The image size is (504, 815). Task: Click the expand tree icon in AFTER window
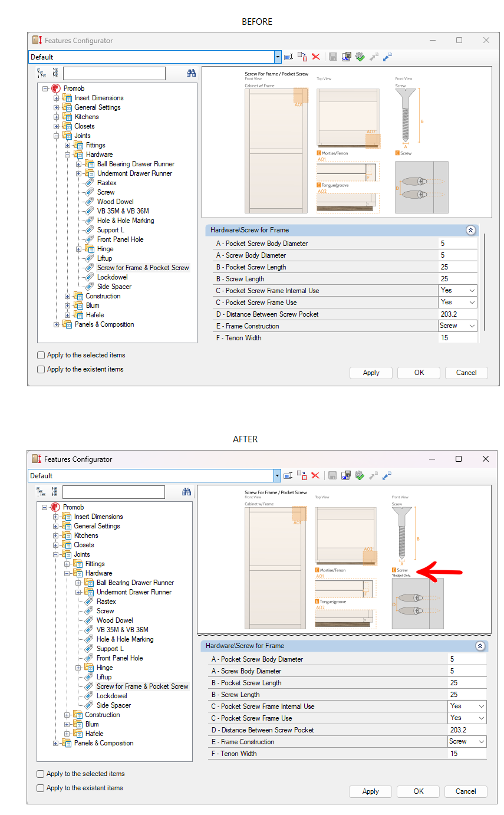coord(41,492)
